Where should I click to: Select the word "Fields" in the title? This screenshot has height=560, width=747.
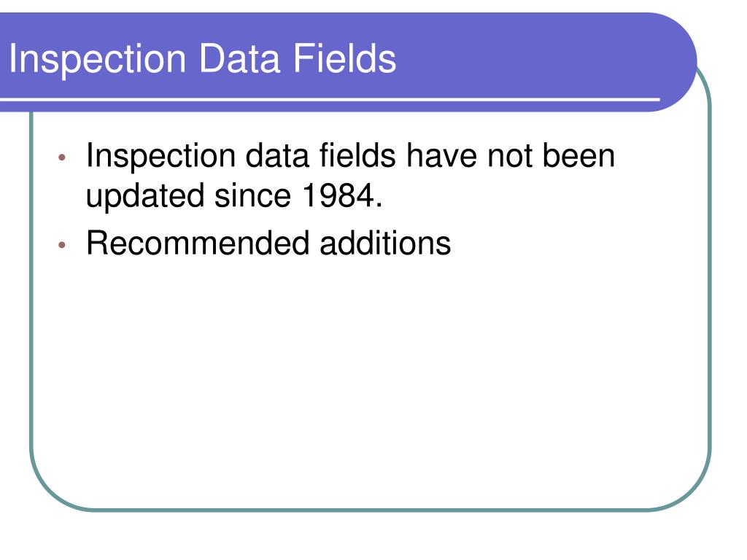(344, 58)
